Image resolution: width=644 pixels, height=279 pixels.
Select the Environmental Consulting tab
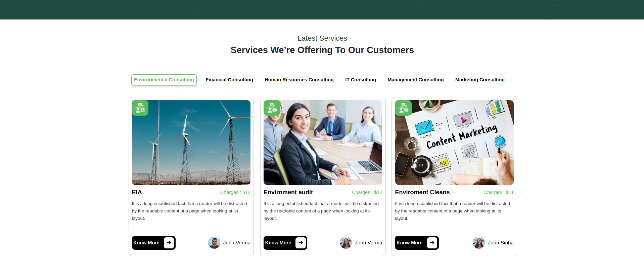(x=164, y=80)
